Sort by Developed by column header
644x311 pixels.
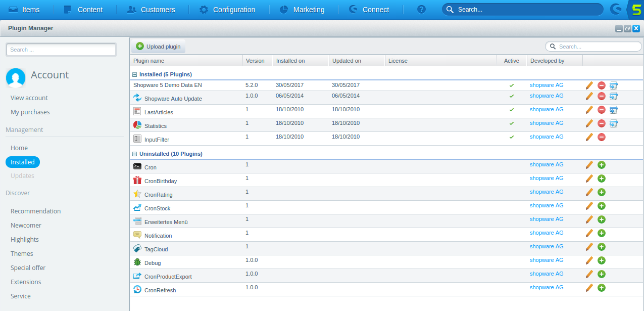click(x=555, y=61)
